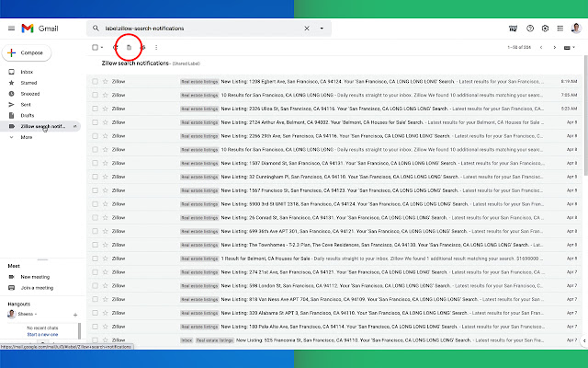Open the three-dot more options menu
This screenshot has height=368, width=588.
[x=156, y=47]
